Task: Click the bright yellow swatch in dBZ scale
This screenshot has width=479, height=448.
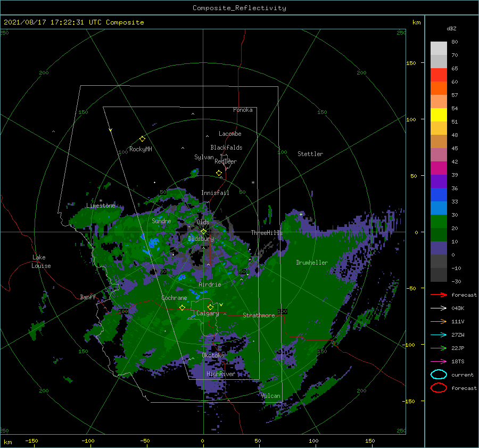Action: click(x=439, y=115)
